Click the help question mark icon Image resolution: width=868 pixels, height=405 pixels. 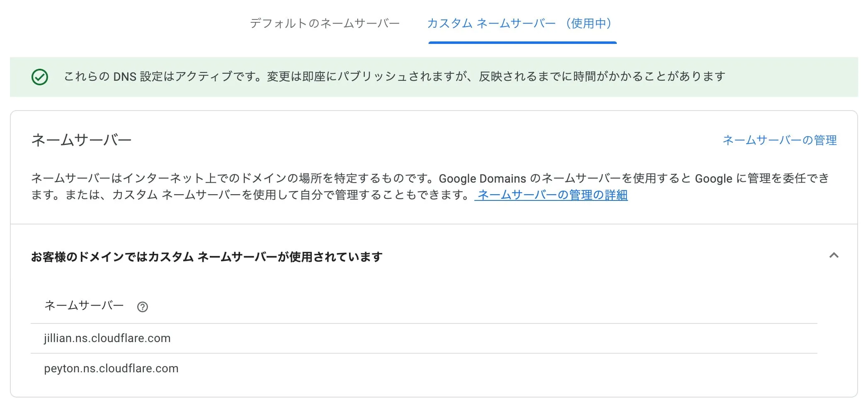click(143, 307)
